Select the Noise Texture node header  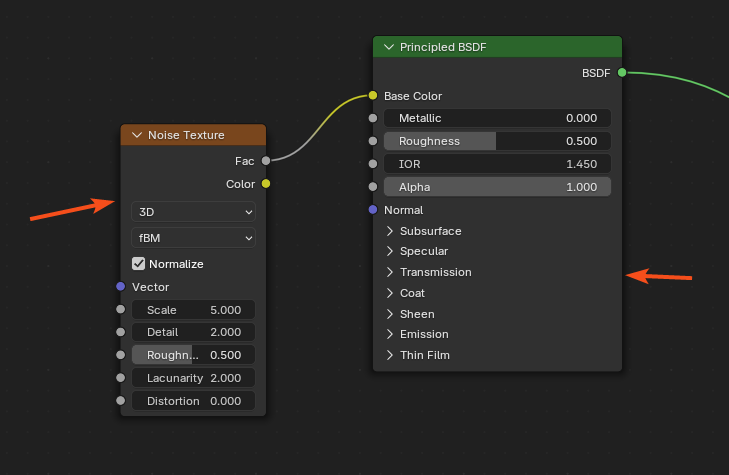(193, 135)
